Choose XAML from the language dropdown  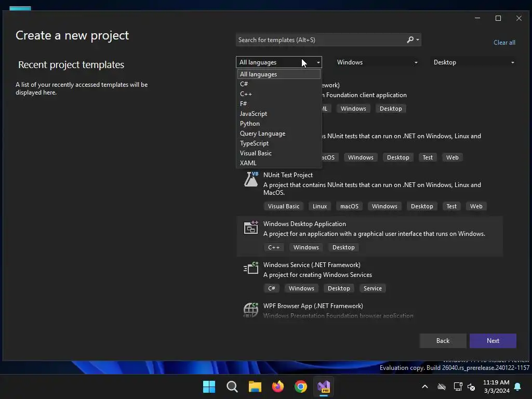[x=279, y=163]
